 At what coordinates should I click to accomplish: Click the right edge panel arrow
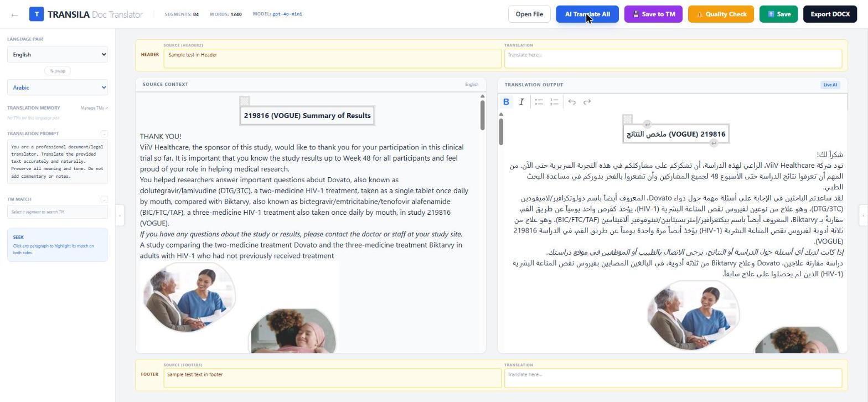coord(863,215)
